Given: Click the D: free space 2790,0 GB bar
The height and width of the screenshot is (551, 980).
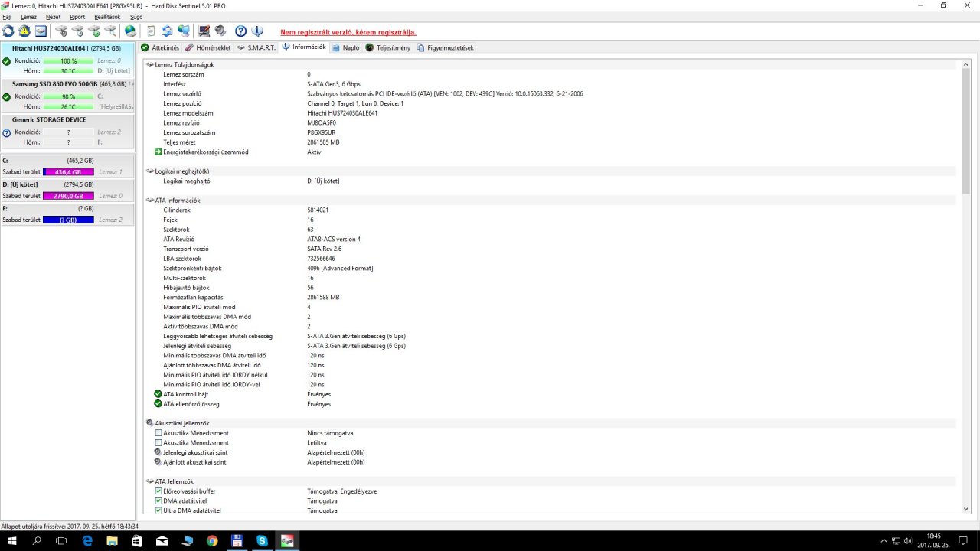Looking at the screenshot, I should click(x=68, y=196).
